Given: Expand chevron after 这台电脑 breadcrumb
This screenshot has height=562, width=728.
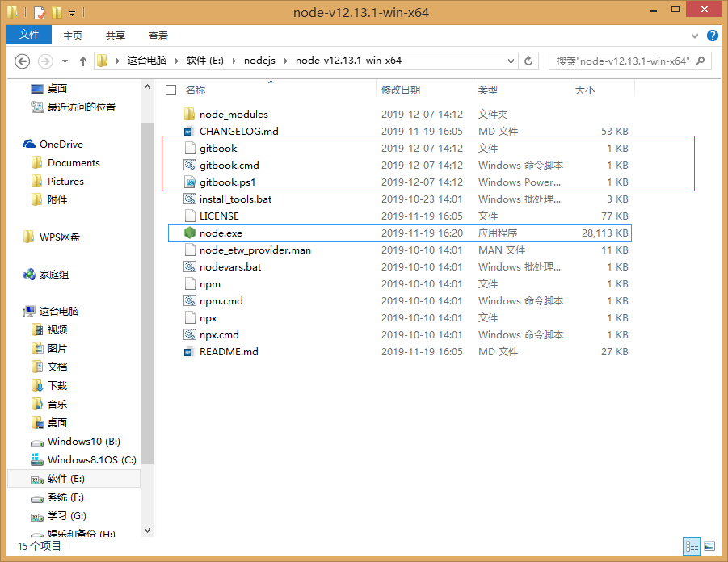Looking at the screenshot, I should coord(176,61).
